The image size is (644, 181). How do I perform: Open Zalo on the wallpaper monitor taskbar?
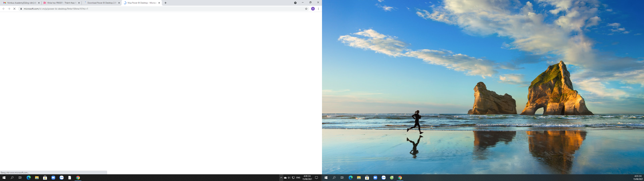(384, 178)
